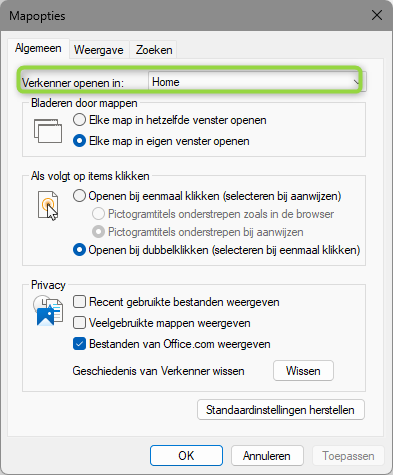Screen dimensions: 393x475
Task: Open the 'Verkenner openen in' Home dropdown
Action: [x=257, y=82]
